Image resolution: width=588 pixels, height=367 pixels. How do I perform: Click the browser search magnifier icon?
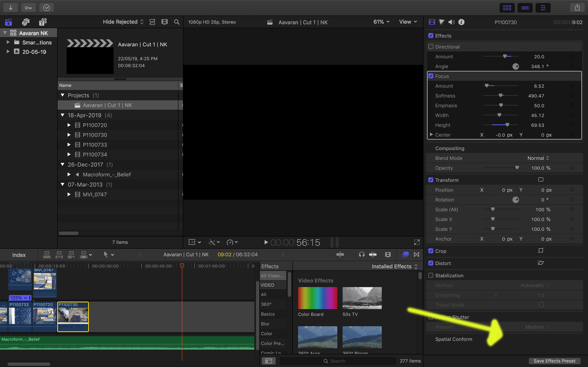177,22
